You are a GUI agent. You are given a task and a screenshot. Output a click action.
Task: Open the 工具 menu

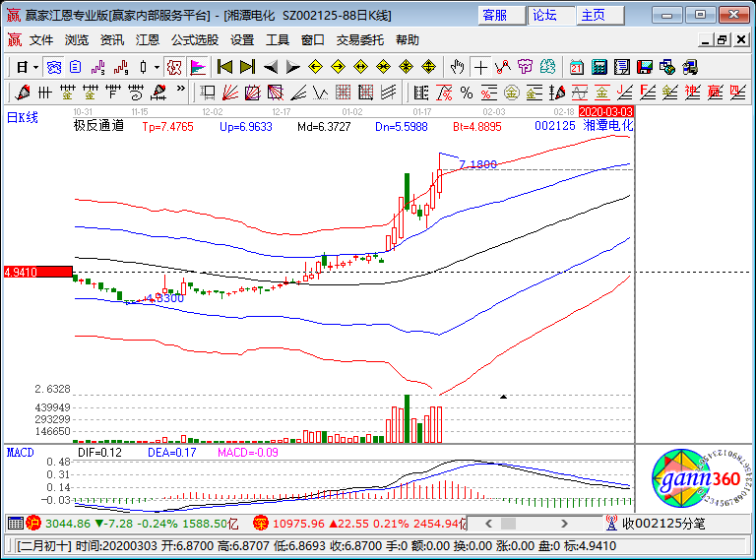(278, 40)
